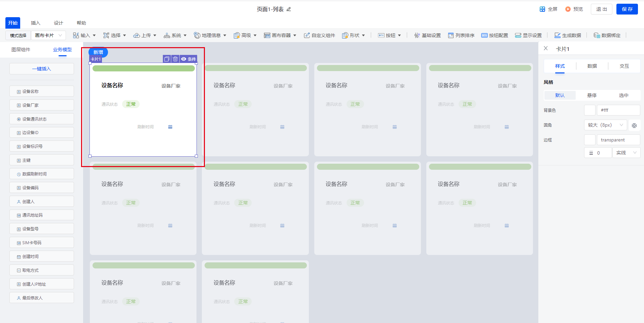Open the 背景色 color swatch
Viewport: 644px width, 323px height.
click(590, 110)
